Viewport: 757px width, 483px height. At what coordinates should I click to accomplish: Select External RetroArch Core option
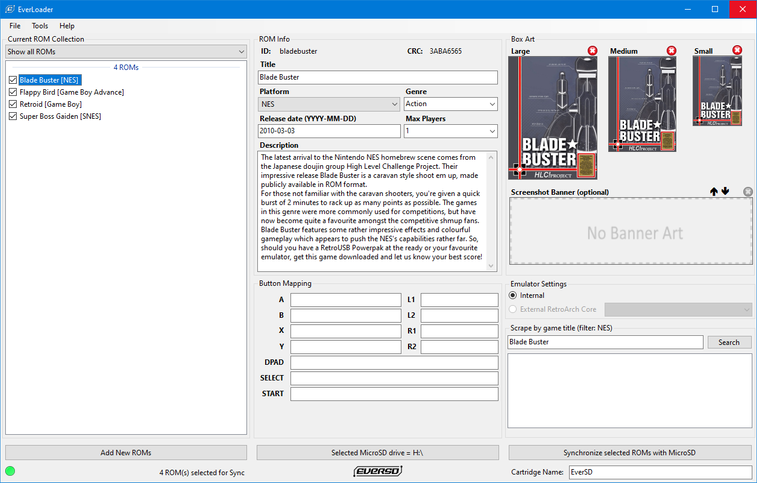tap(513, 309)
